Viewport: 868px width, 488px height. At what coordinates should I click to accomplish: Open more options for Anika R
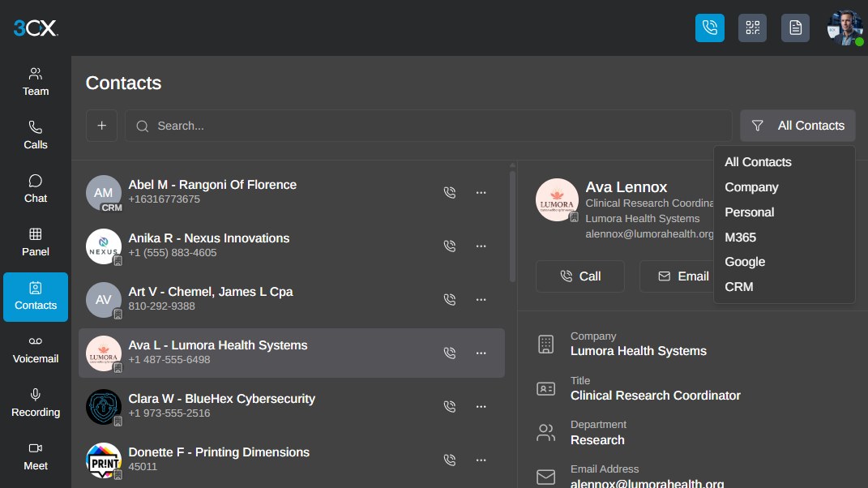click(x=481, y=246)
